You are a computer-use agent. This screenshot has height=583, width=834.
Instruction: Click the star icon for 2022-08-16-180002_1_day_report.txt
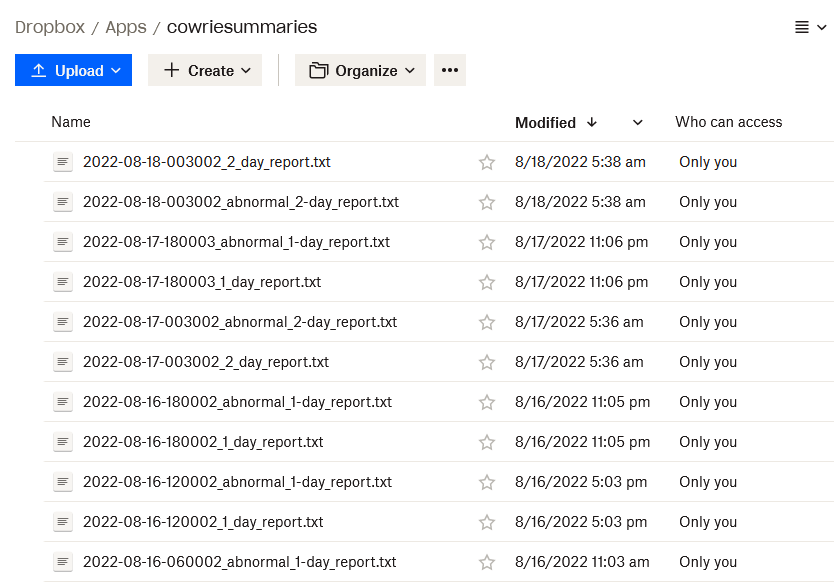click(x=487, y=442)
